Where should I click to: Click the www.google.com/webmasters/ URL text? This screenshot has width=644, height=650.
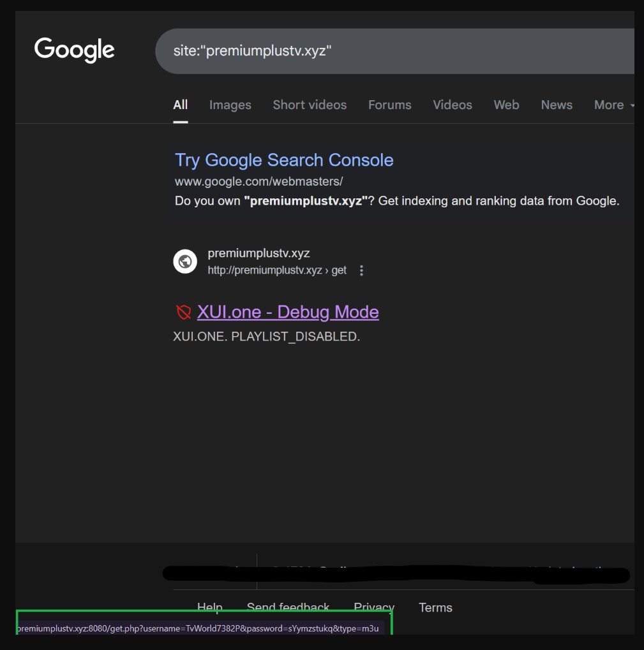point(258,182)
